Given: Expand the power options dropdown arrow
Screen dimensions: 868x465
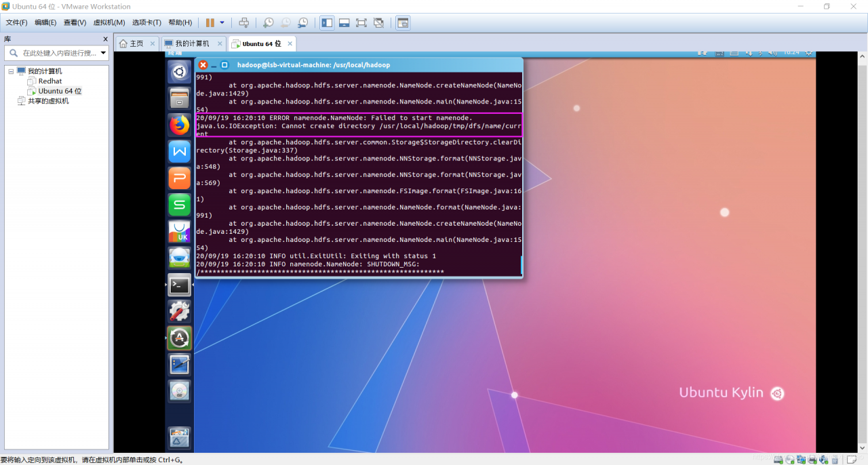Looking at the screenshot, I should pyautogui.click(x=222, y=22).
